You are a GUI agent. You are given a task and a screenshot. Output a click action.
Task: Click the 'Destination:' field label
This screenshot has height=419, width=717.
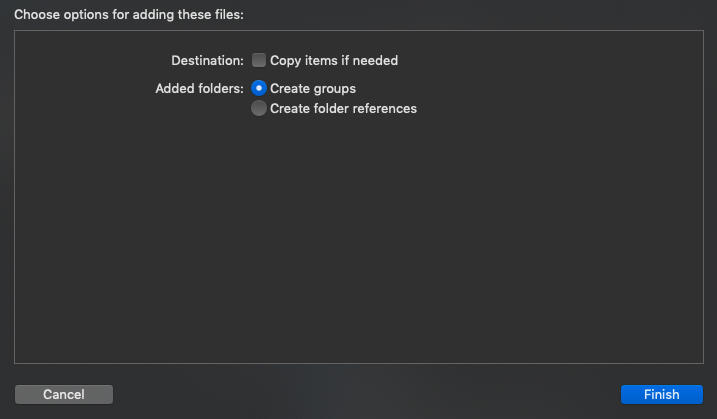click(x=208, y=60)
